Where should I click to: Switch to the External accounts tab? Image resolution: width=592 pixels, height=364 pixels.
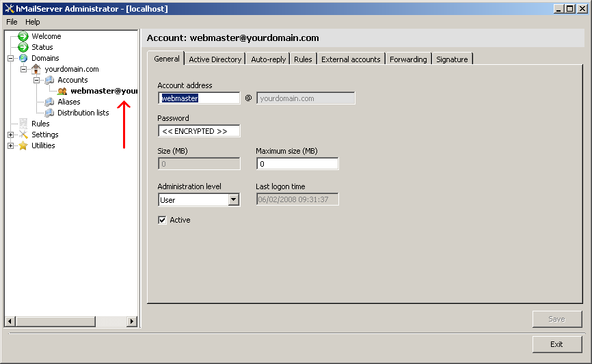pos(351,59)
